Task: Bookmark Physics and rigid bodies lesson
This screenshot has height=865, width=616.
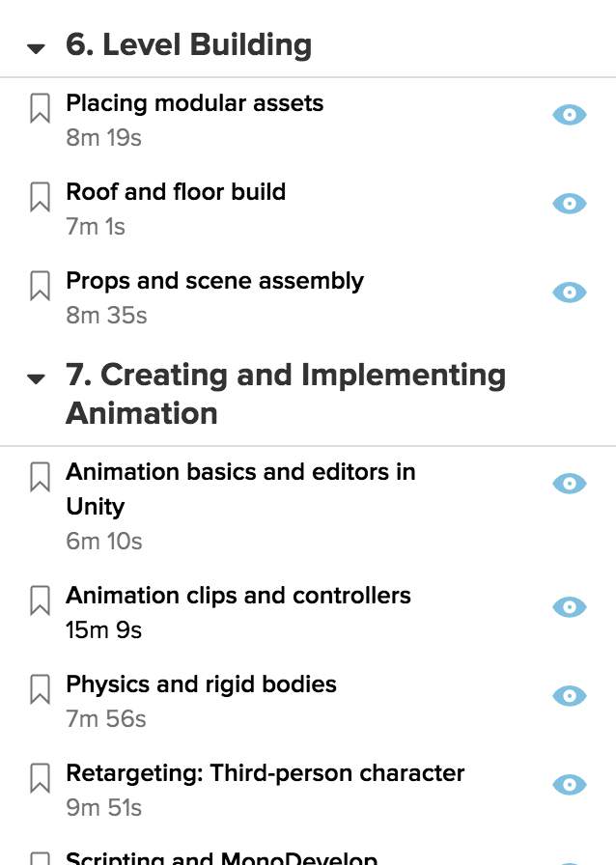Action: click(40, 689)
